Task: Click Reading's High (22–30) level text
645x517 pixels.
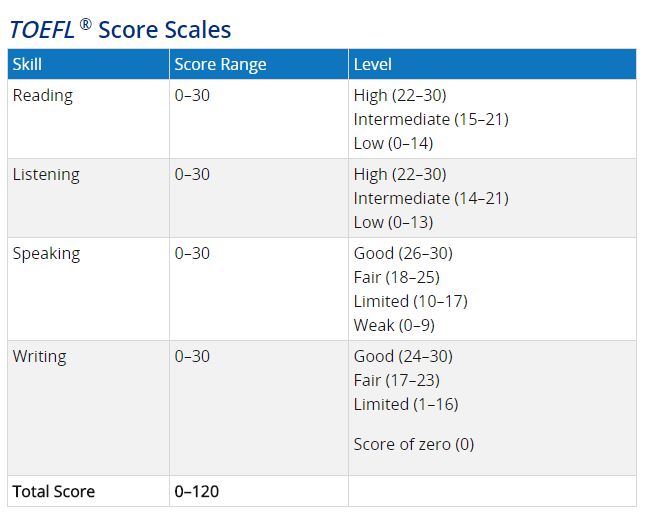Action: (x=400, y=96)
